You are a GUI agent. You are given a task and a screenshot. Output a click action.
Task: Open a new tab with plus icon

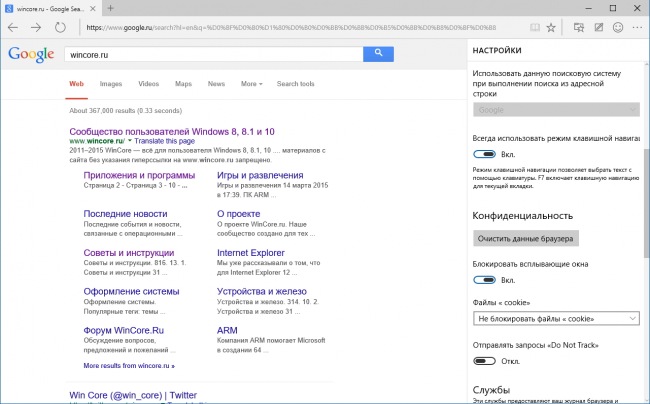coord(110,8)
